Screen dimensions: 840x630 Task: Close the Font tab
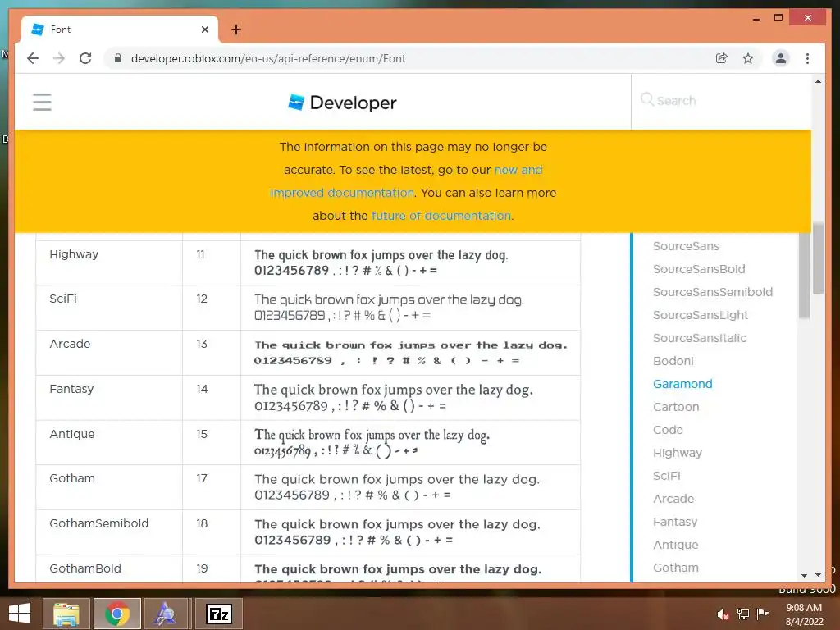(x=204, y=30)
